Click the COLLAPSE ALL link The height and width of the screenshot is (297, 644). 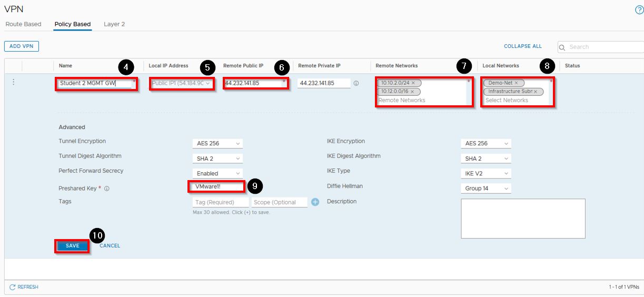(522, 46)
